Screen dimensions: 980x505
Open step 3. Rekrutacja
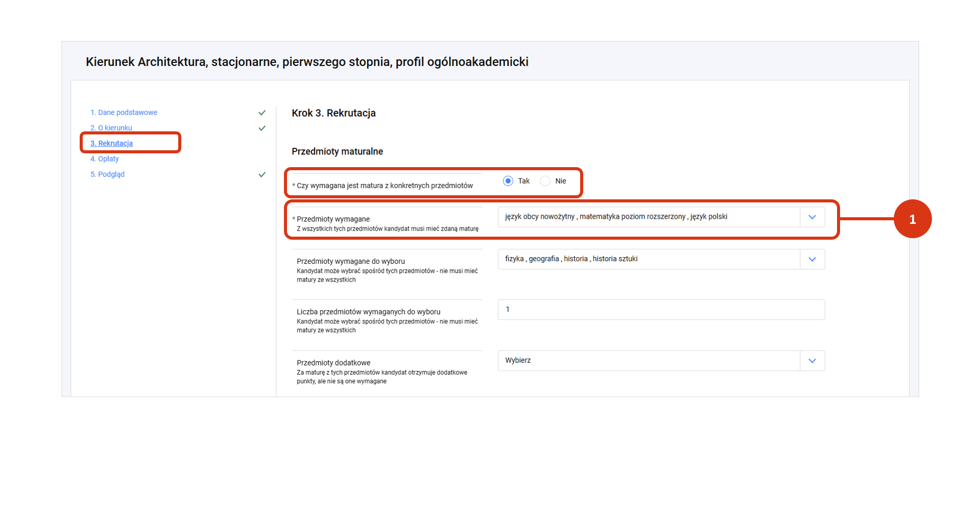point(112,144)
